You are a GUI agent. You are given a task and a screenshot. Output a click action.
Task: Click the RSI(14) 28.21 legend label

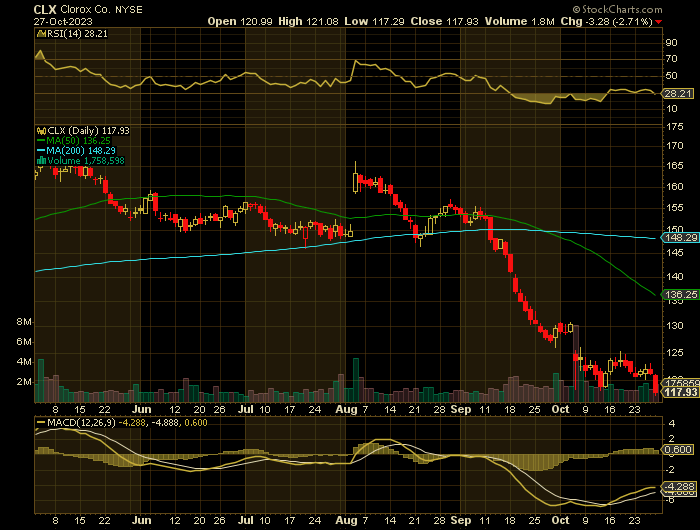pos(77,34)
